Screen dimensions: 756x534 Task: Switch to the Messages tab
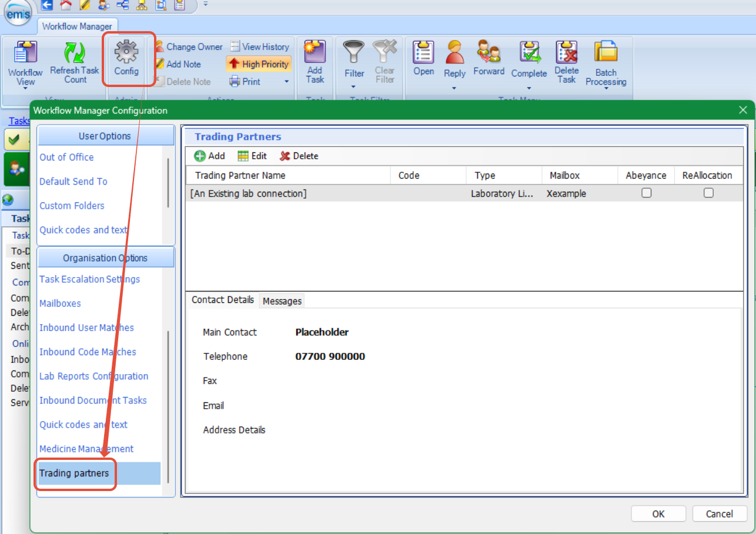click(282, 301)
